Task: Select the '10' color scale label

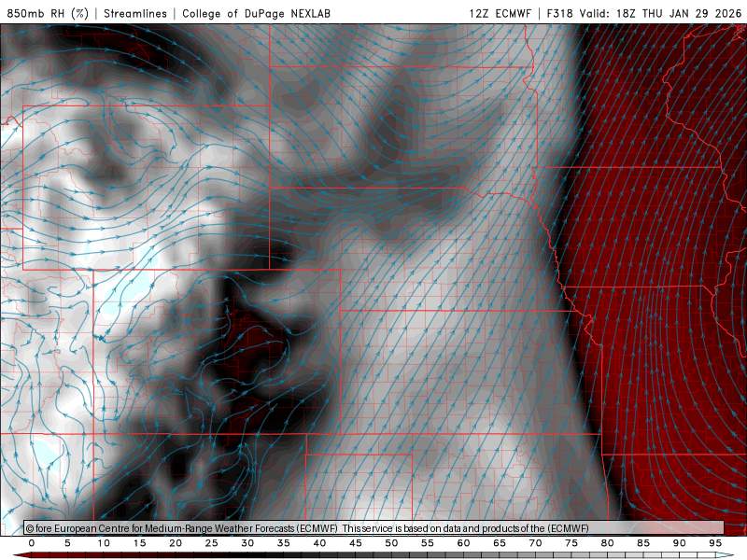Action: pyautogui.click(x=104, y=543)
